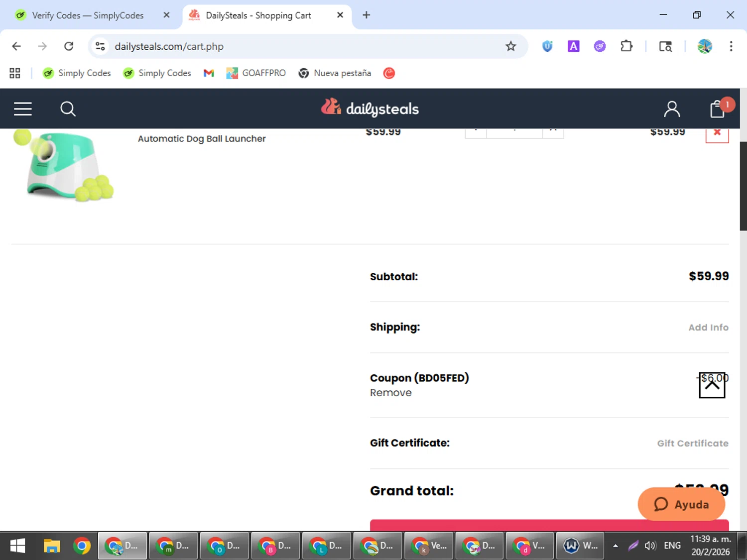747x560 pixels.
Task: Open File Explorer from taskbar
Action: 51,546
